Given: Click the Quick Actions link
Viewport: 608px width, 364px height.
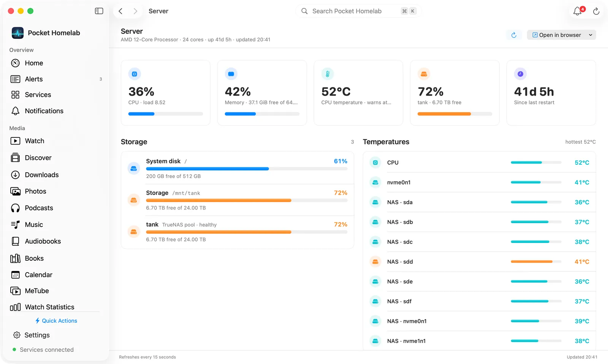Looking at the screenshot, I should (56, 321).
